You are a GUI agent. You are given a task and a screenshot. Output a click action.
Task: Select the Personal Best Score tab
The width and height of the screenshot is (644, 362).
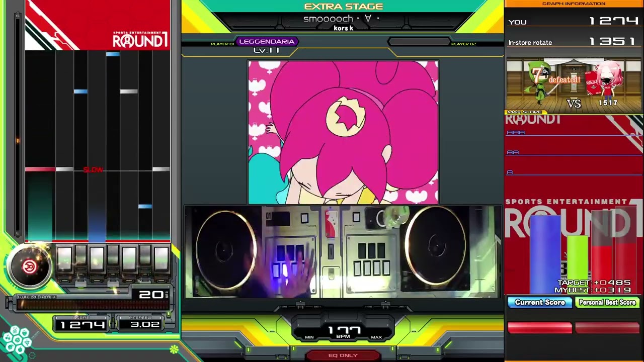[607, 303]
